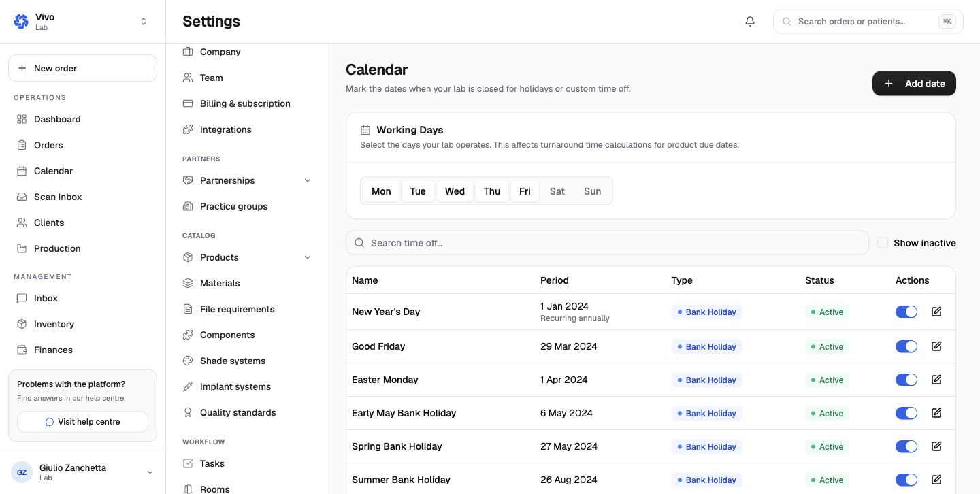Edit Spring Bank Holiday entry
Image resolution: width=980 pixels, height=494 pixels.
click(936, 446)
